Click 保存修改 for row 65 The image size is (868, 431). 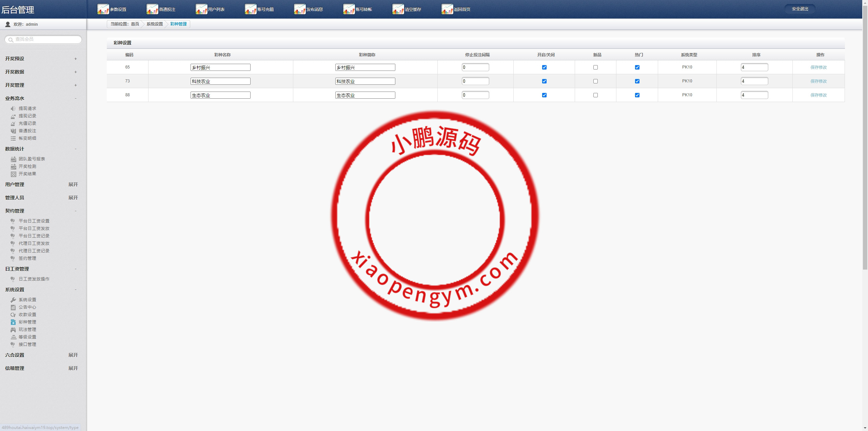pyautogui.click(x=818, y=67)
